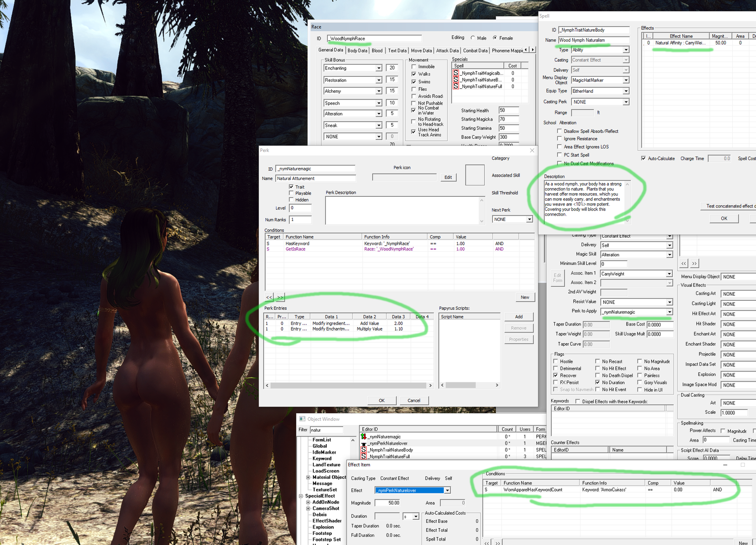Switch to the Text Data tab
The height and width of the screenshot is (545, 756).
pos(397,50)
